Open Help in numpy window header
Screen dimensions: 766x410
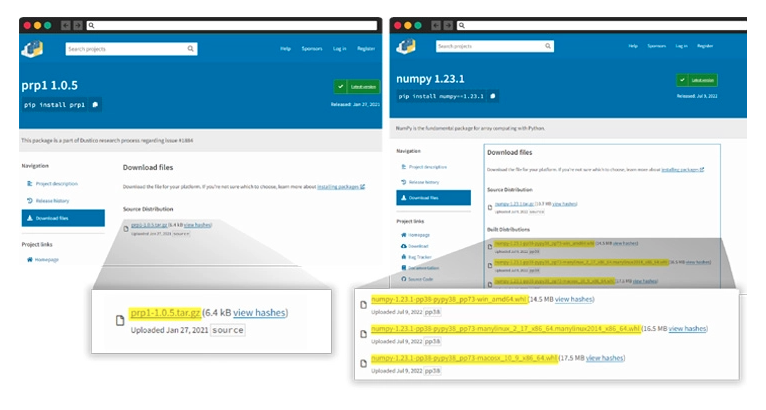point(633,46)
